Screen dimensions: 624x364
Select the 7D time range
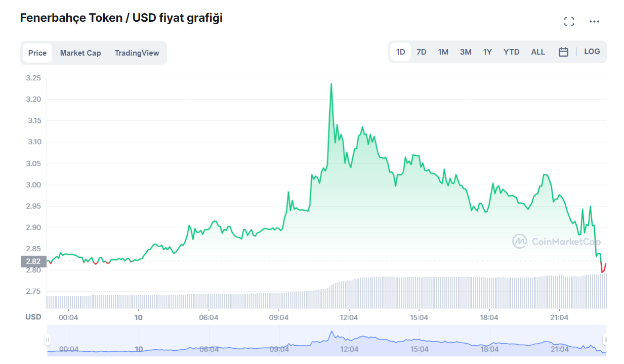point(421,52)
